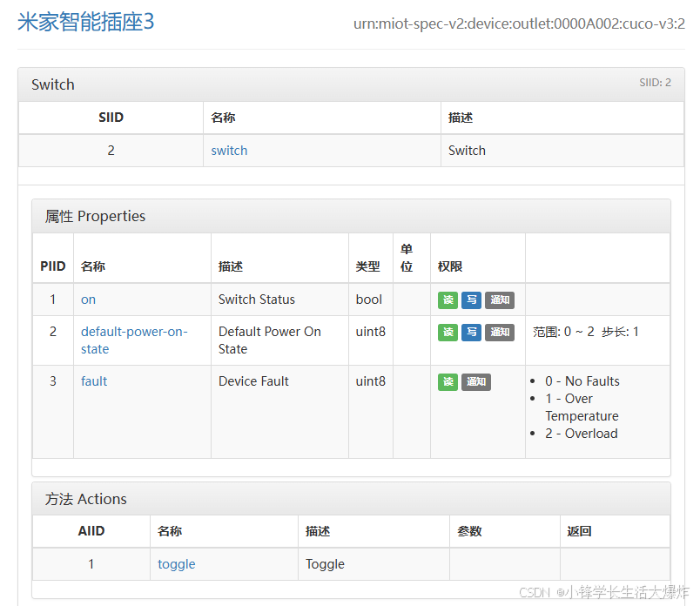Image resolution: width=700 pixels, height=606 pixels.
Task: Click the bool type cell
Action: pyautogui.click(x=369, y=300)
